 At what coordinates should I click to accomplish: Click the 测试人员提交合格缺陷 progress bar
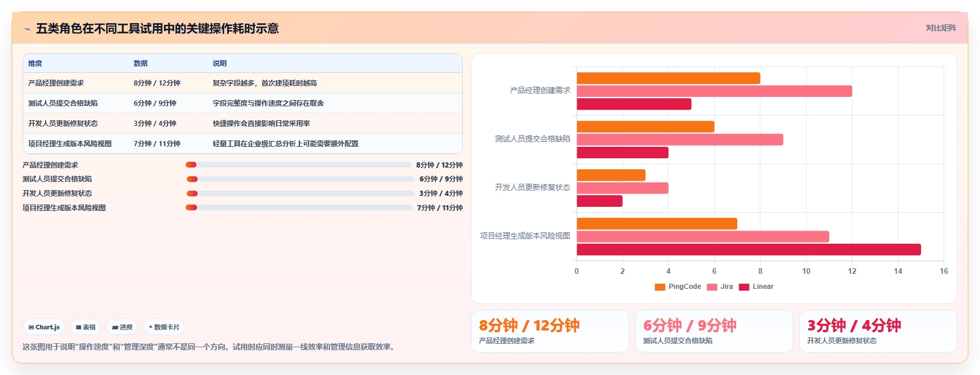tap(300, 179)
